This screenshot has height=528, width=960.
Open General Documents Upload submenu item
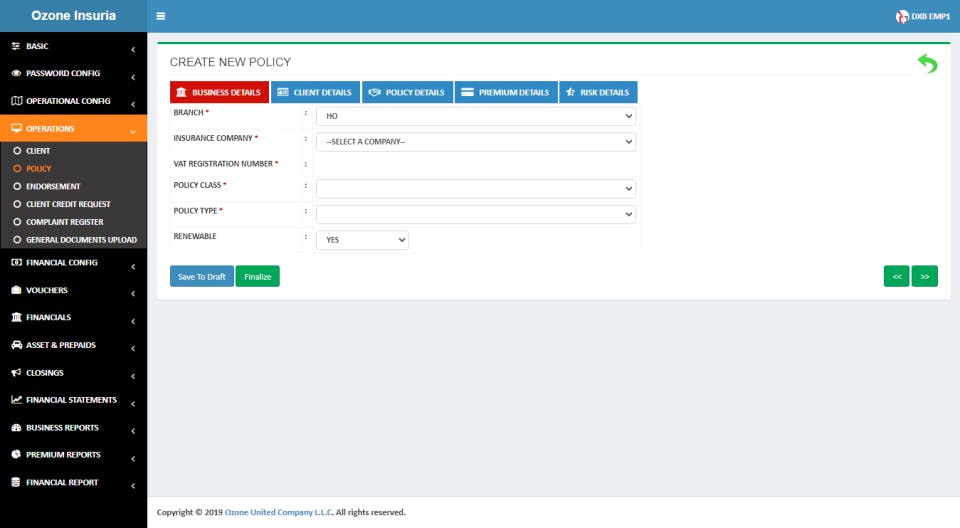coord(73,239)
